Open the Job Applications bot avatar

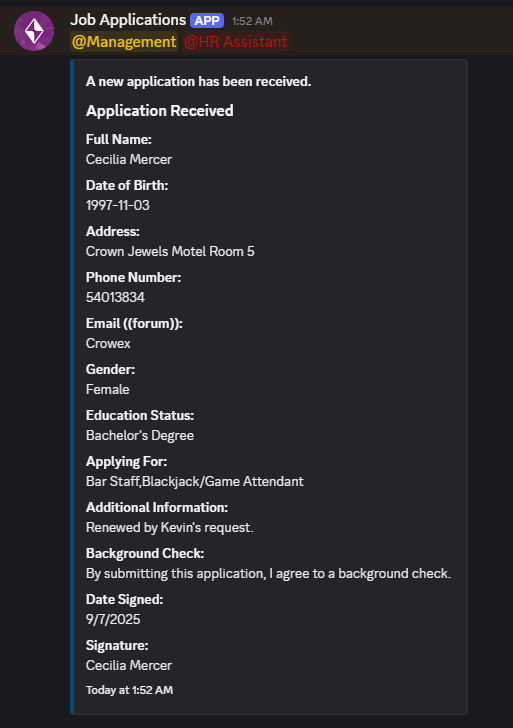[x=34, y=31]
